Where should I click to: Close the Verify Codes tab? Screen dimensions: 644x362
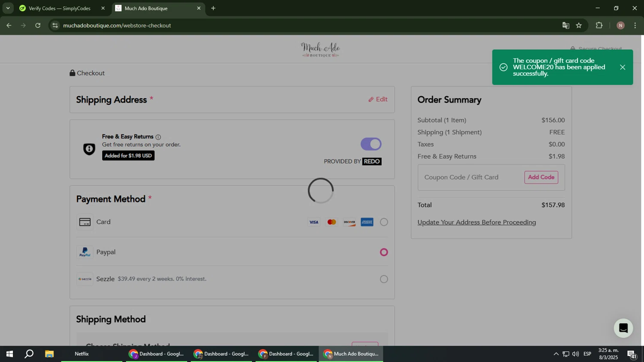pos(103,8)
